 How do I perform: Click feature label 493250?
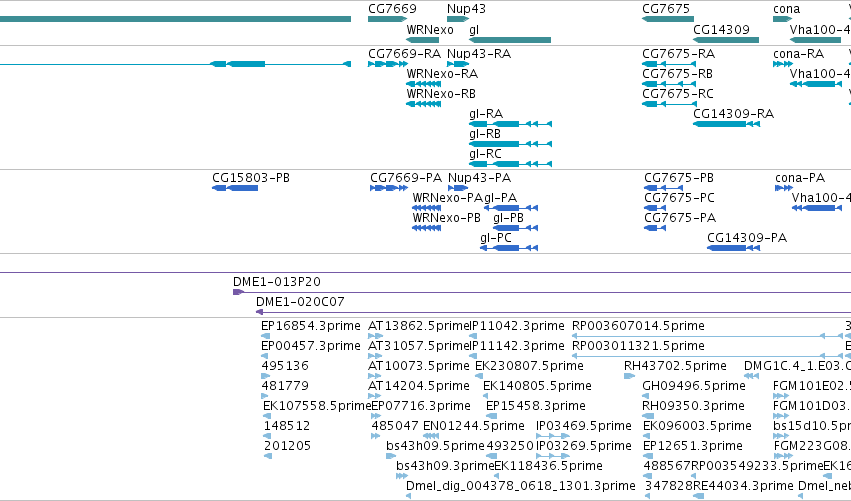click(510, 447)
